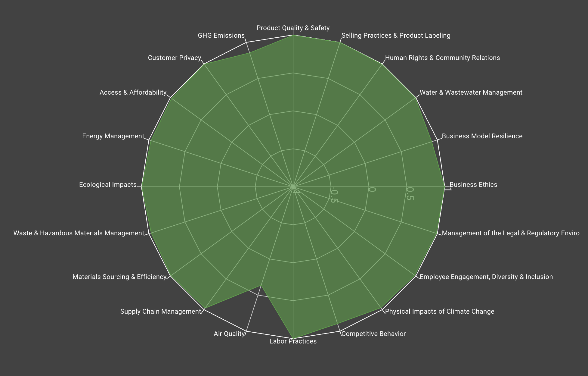The height and width of the screenshot is (376, 588).
Task: Click the Water & Wastewater Management label
Action: coord(471,92)
